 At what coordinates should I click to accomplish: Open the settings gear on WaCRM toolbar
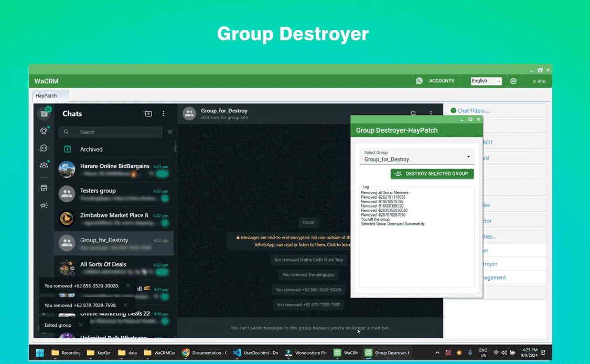[x=513, y=81]
